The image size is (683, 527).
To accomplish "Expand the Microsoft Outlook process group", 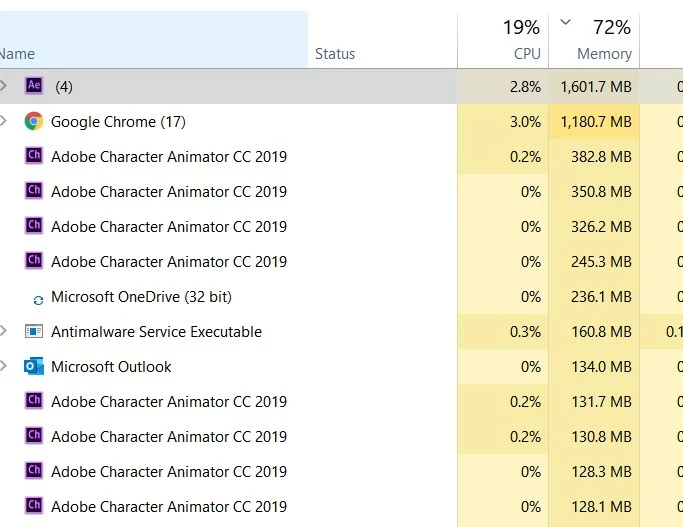I will (x=3, y=365).
